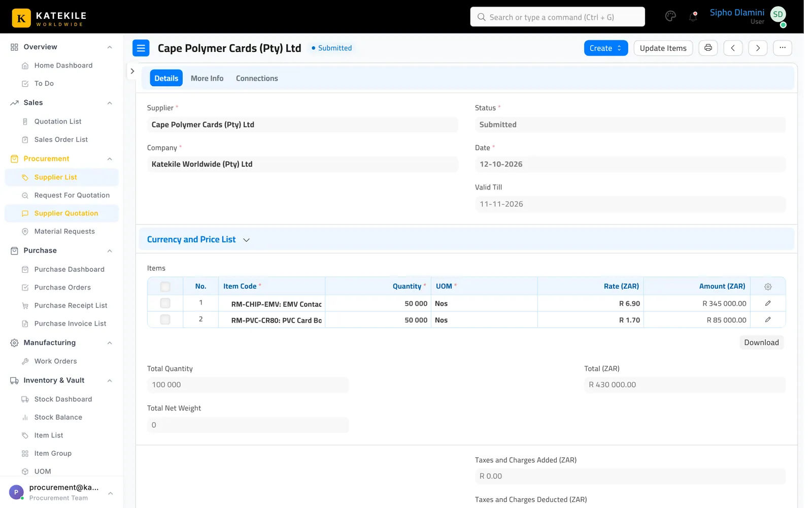Viewport: 812px width, 508px height.
Task: Click the Katekile Worldwide logo
Action: pos(49,18)
